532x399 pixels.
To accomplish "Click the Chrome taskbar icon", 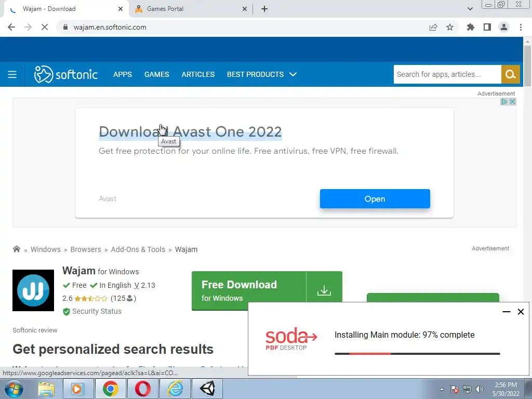I will pyautogui.click(x=111, y=389).
